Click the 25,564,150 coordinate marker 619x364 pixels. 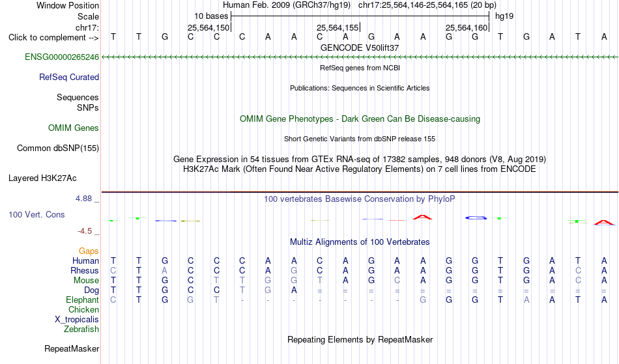[x=208, y=27]
